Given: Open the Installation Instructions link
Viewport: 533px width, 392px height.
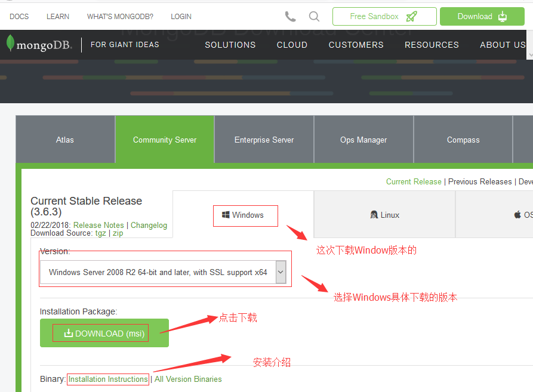Looking at the screenshot, I should pos(108,379).
